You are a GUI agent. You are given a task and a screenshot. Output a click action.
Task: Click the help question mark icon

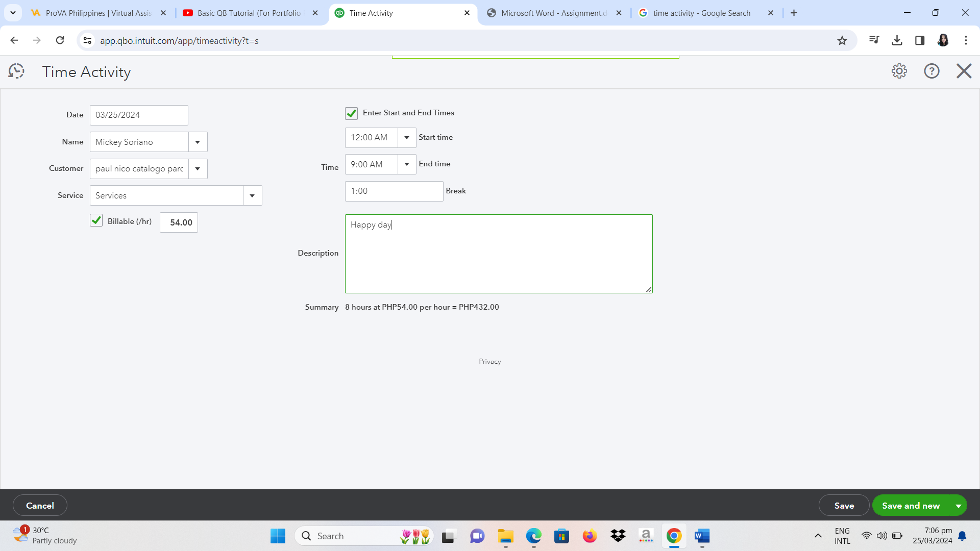tap(932, 71)
